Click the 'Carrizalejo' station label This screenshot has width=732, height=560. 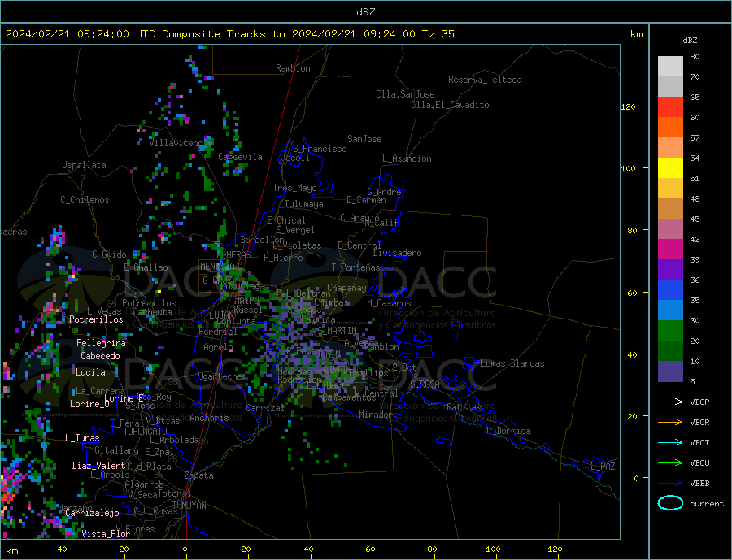(x=92, y=514)
